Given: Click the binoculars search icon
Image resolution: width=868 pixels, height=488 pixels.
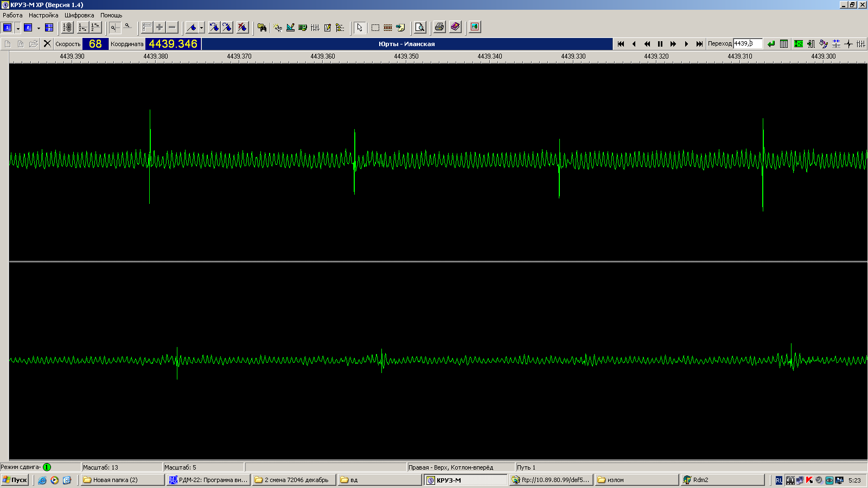Looking at the screenshot, I should coord(262,27).
